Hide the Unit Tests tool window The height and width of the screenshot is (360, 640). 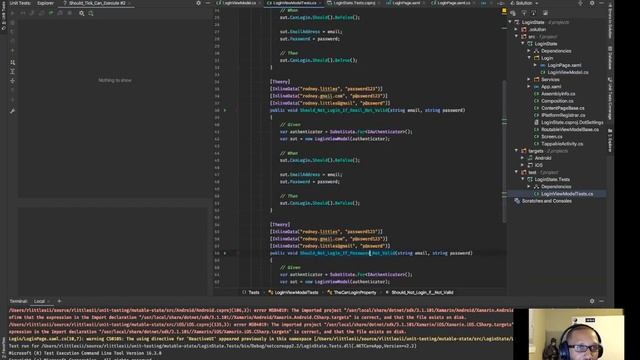[207, 3]
